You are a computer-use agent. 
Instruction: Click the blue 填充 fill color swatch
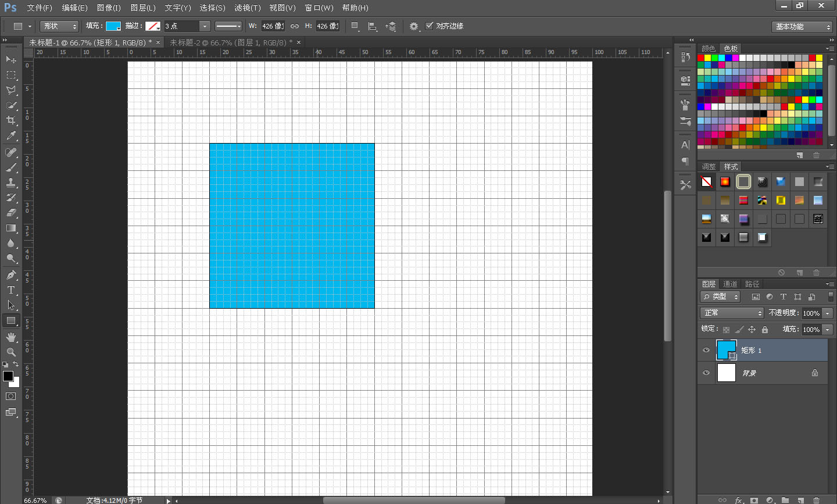[113, 26]
